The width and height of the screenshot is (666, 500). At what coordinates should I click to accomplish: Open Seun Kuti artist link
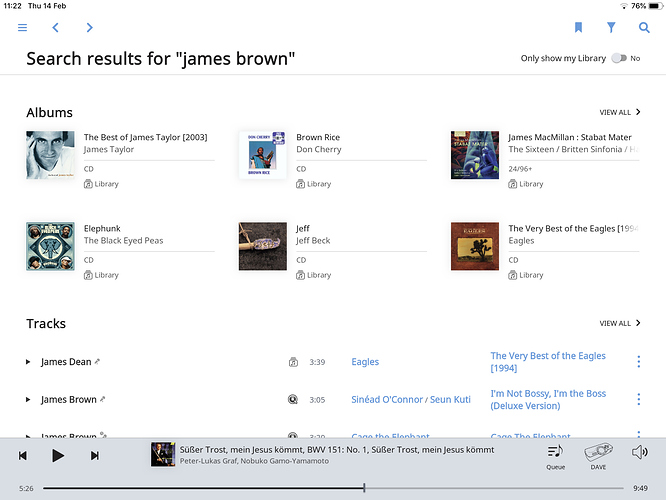coord(450,400)
